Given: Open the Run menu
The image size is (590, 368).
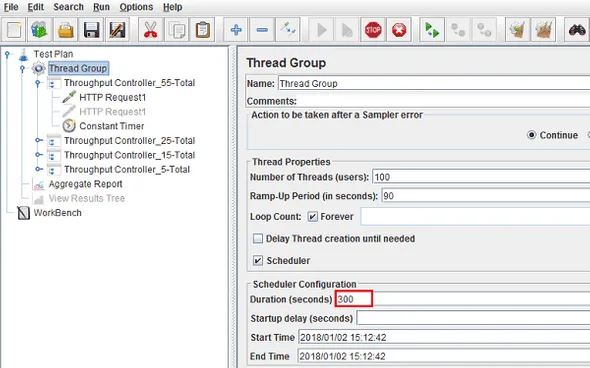Looking at the screenshot, I should (102, 7).
